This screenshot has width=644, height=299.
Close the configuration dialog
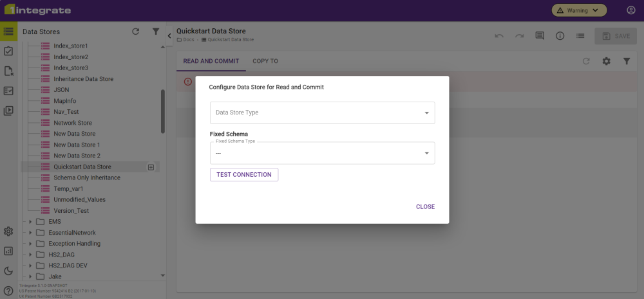[x=425, y=207]
